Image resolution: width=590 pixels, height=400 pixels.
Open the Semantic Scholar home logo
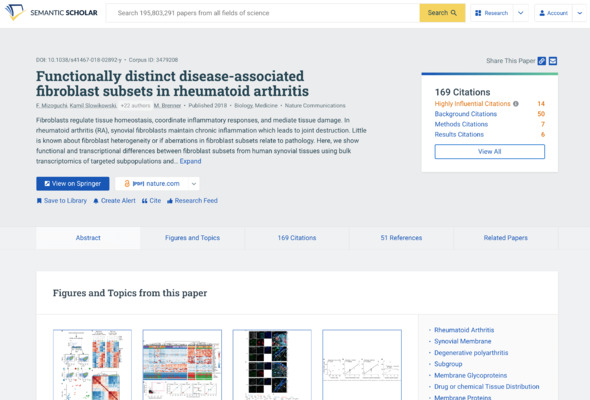coord(51,12)
